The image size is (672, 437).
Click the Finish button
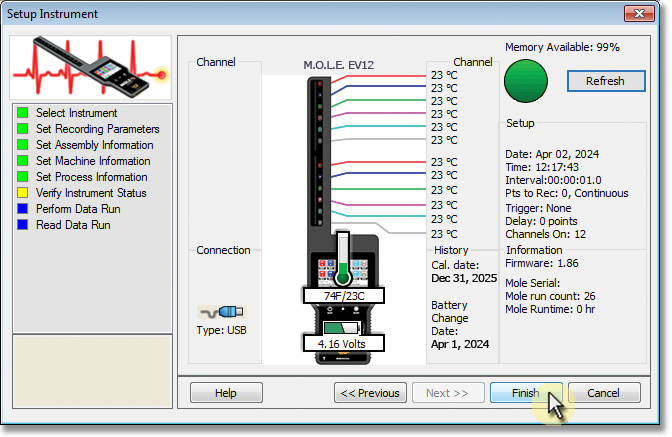click(526, 392)
